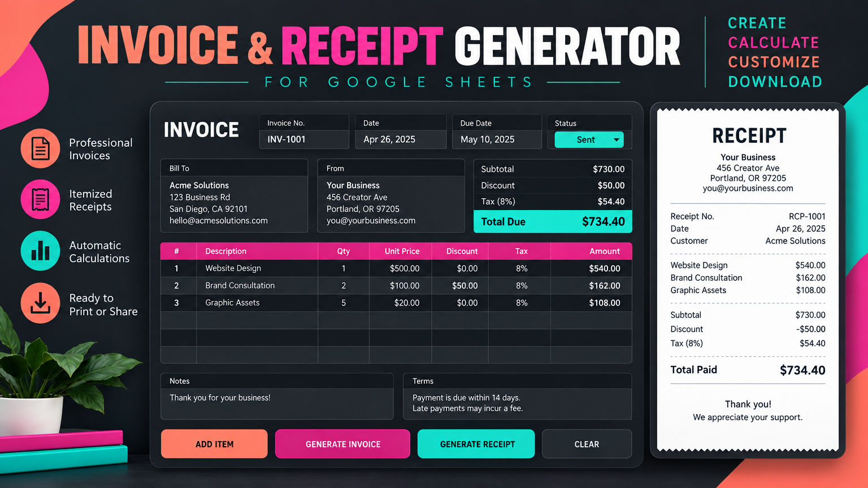Viewport: 868px width, 488px height.
Task: Select the Due Date field May 10, 2025
Action: tap(497, 140)
